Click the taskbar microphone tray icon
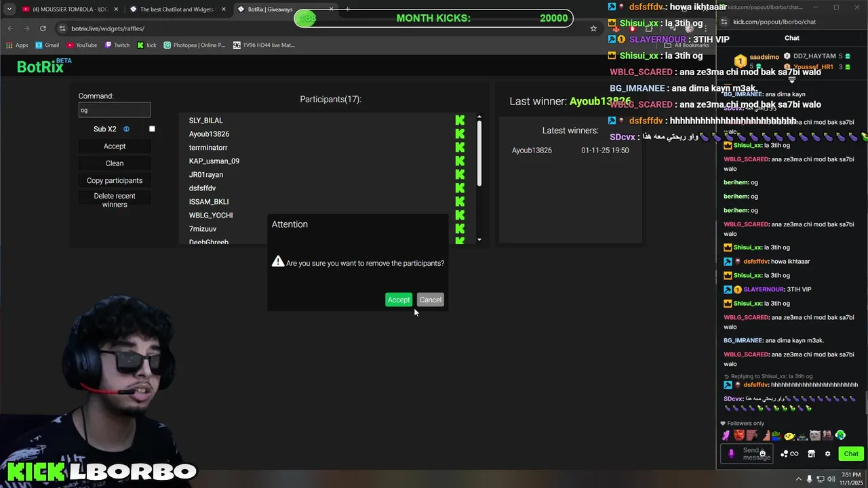The width and height of the screenshot is (868, 488). tap(809, 479)
